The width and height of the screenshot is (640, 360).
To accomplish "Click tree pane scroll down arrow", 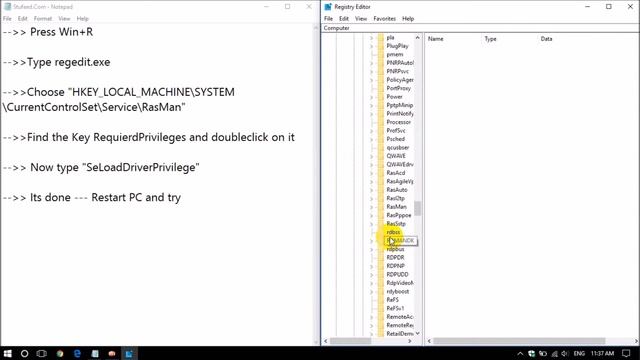I will (x=417, y=333).
